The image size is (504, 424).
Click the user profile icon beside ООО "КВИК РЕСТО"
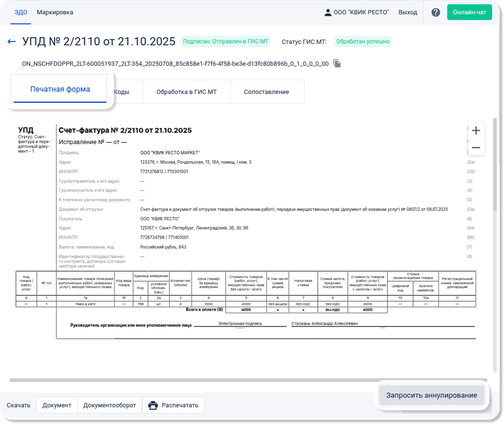tap(328, 12)
